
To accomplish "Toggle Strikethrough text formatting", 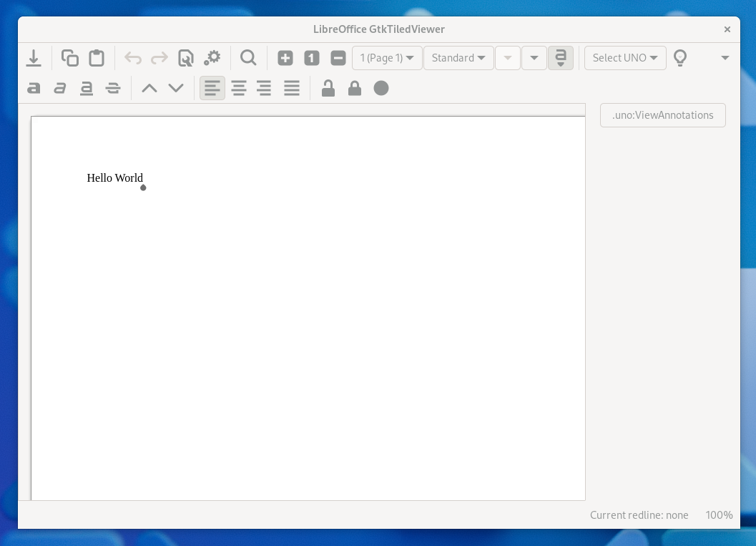I will 113,88.
